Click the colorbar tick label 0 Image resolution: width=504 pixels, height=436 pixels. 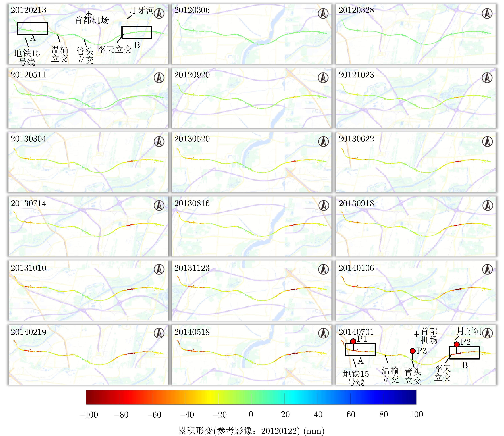coord(251,414)
